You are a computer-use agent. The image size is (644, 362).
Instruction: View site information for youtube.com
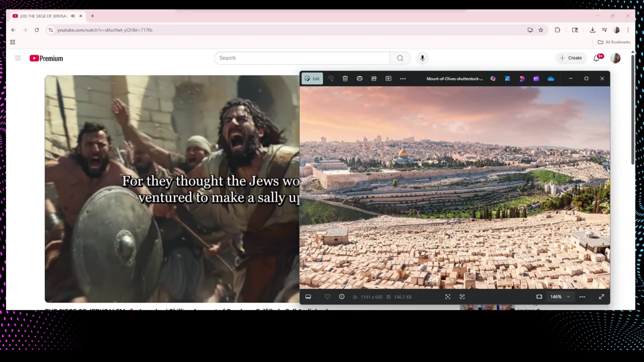click(50, 30)
